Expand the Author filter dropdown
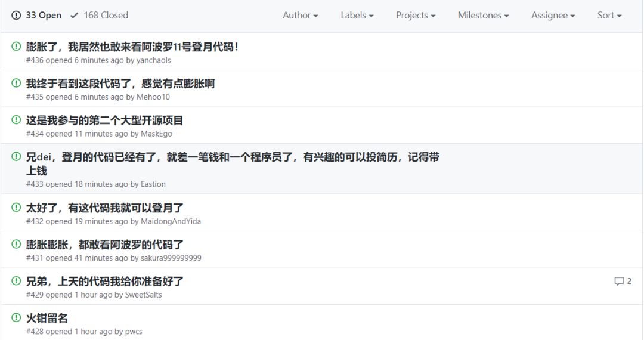The image size is (644, 340). 300,15
